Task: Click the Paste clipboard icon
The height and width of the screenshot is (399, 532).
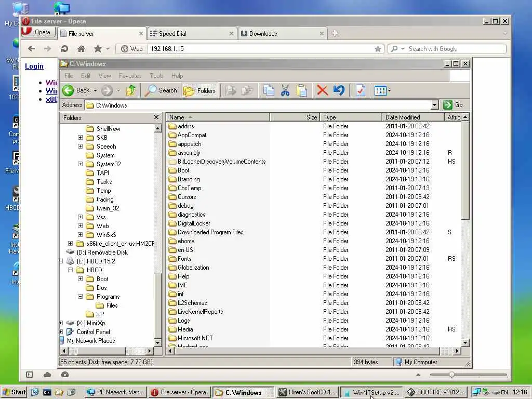Action: (301, 90)
